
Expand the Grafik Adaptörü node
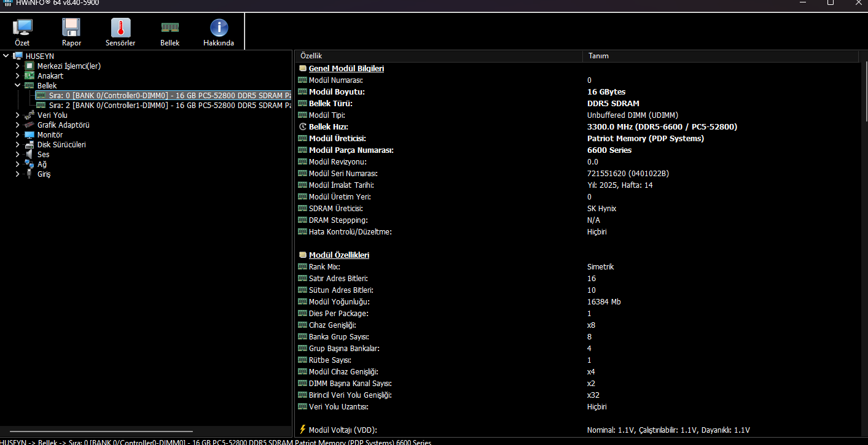[x=17, y=125]
